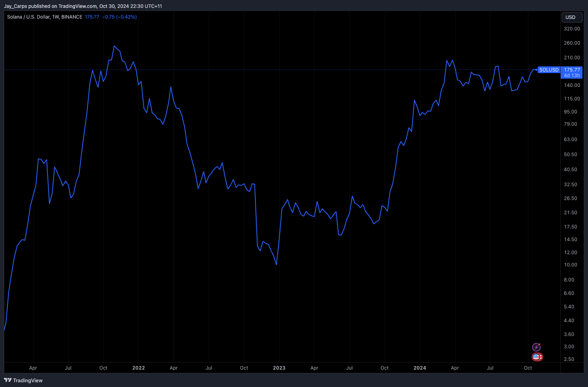
Task: Click the 32.50 price axis label
Action: 571,185
